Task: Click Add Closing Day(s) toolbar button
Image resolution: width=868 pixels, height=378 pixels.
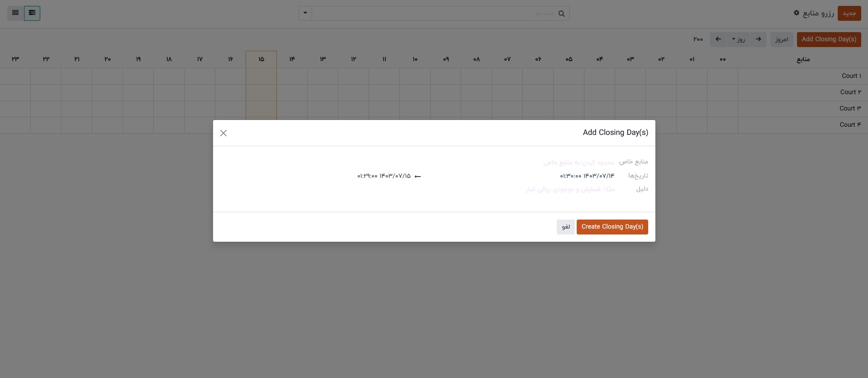Action: pyautogui.click(x=829, y=39)
